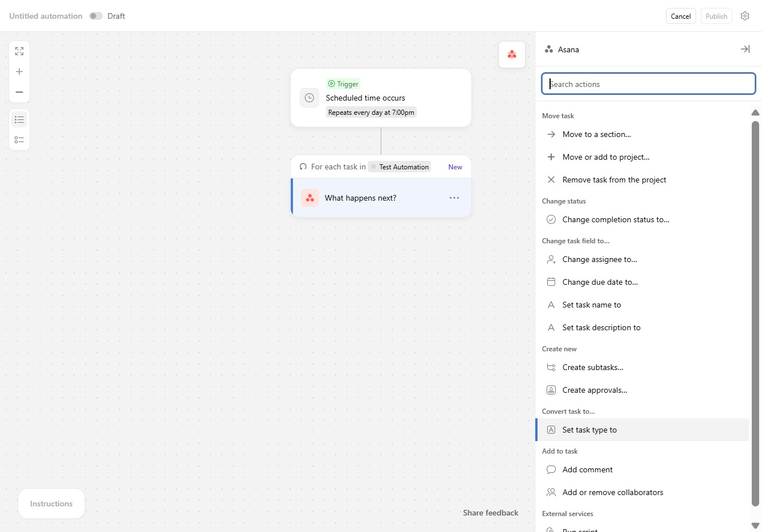The image size is (762, 532).
Task: Select the bulleted list view icon
Action: coord(19,119)
